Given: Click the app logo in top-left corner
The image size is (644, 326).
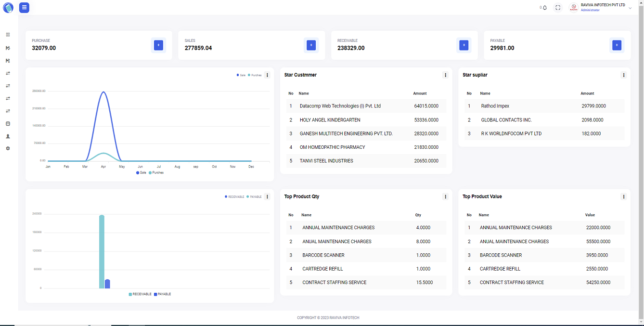Looking at the screenshot, I should click(x=8, y=8).
